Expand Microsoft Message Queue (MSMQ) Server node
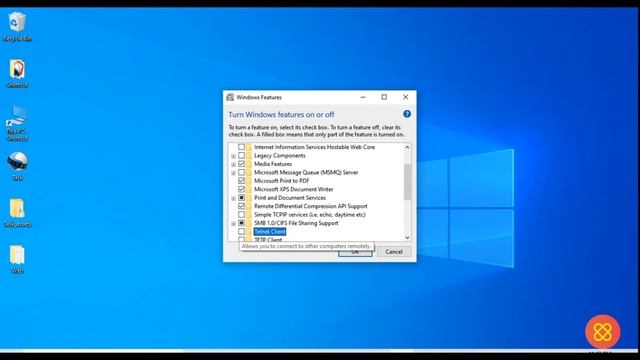The width and height of the screenshot is (640, 360). (233, 173)
